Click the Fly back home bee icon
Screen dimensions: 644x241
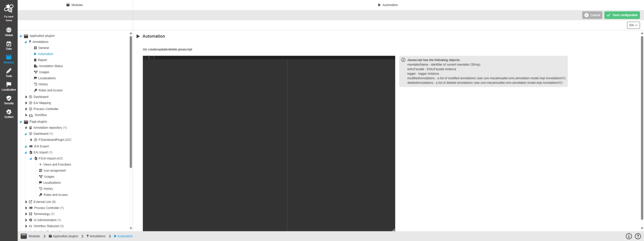[x=9, y=8]
